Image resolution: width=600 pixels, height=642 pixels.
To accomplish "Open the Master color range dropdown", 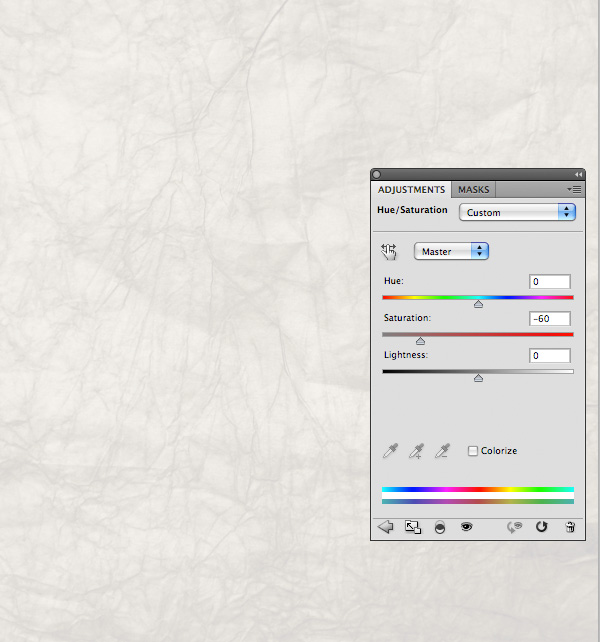I will [451, 252].
